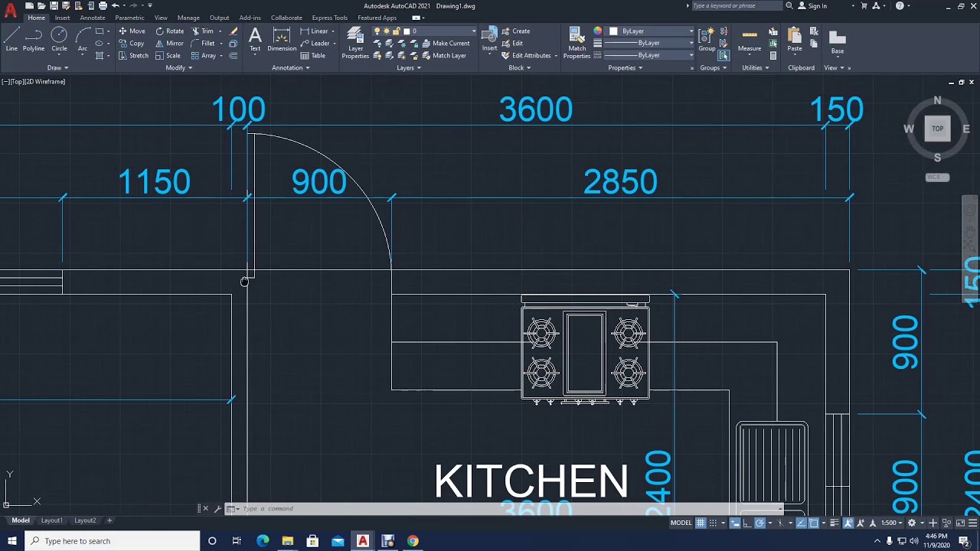Activate the Trim command

203,31
